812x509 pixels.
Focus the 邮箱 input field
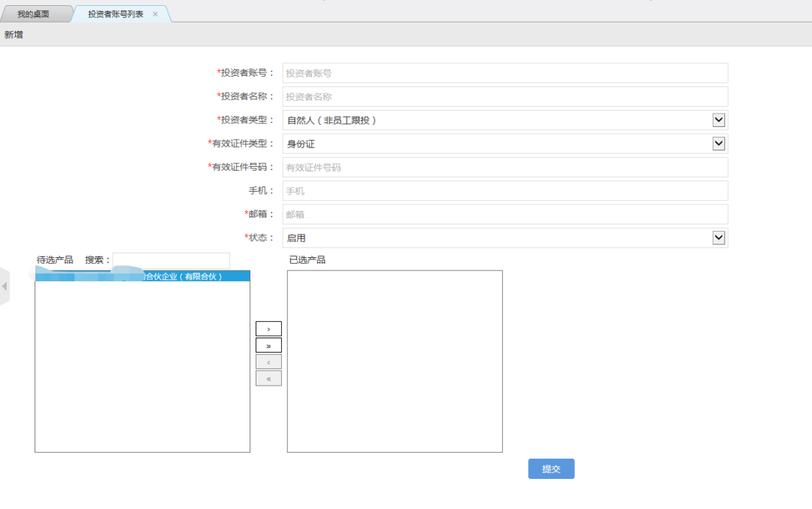click(x=505, y=214)
